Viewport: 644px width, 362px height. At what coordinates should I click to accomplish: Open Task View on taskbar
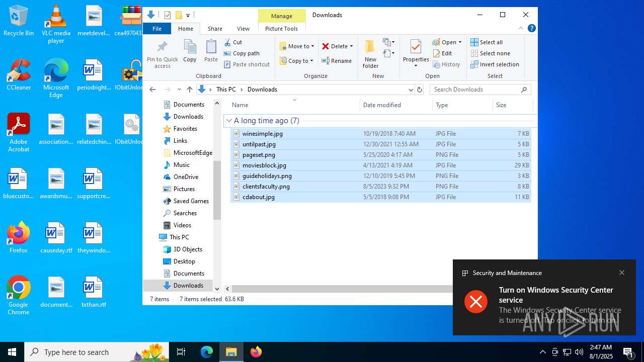coord(181,352)
